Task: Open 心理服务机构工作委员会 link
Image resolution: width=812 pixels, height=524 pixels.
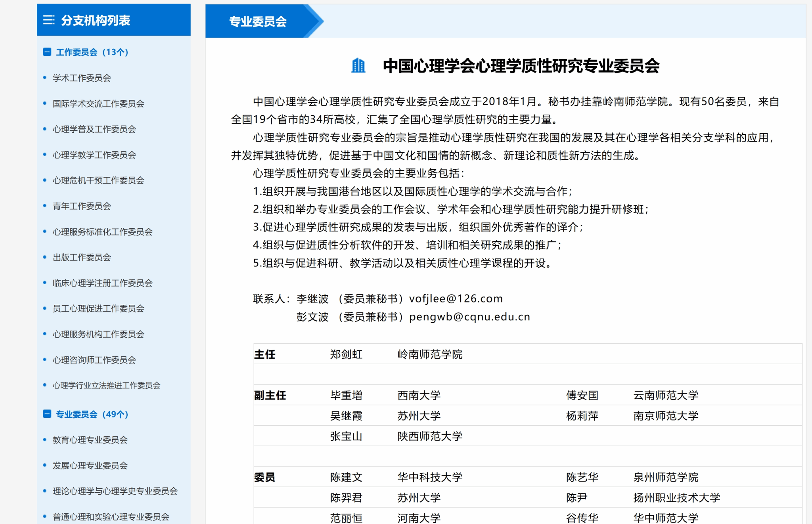Action: tap(98, 334)
